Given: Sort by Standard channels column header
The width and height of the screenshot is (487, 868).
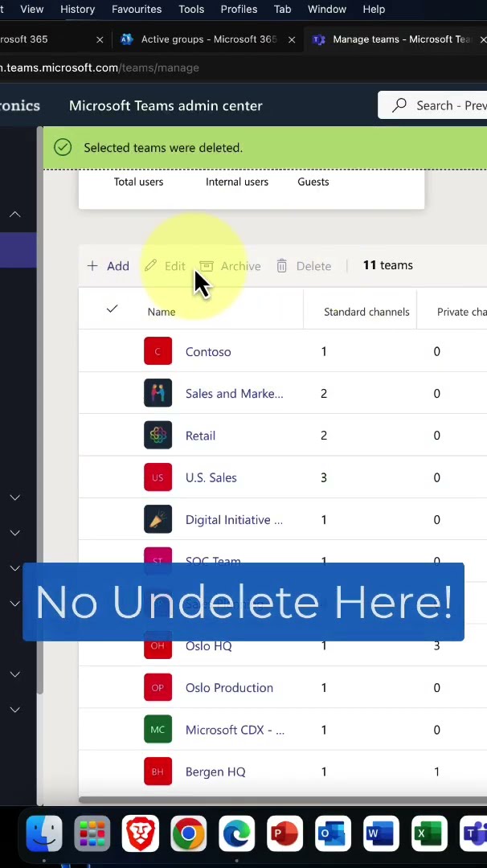Looking at the screenshot, I should tap(366, 312).
